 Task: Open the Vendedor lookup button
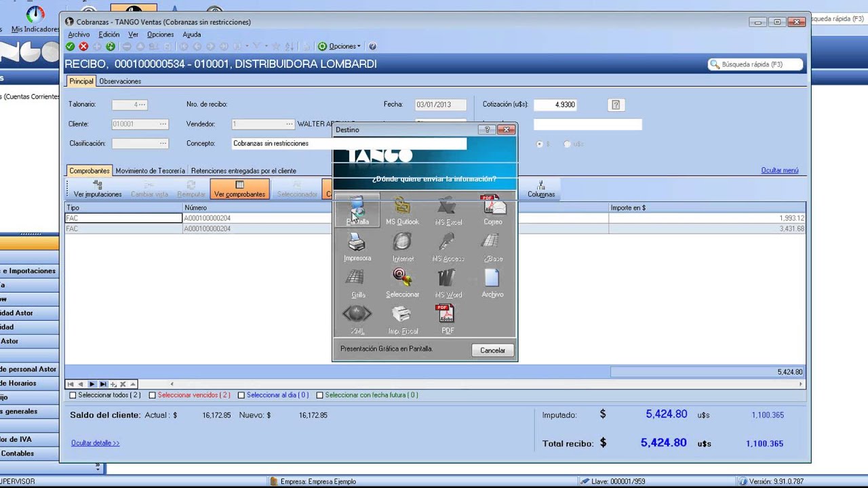(290, 124)
